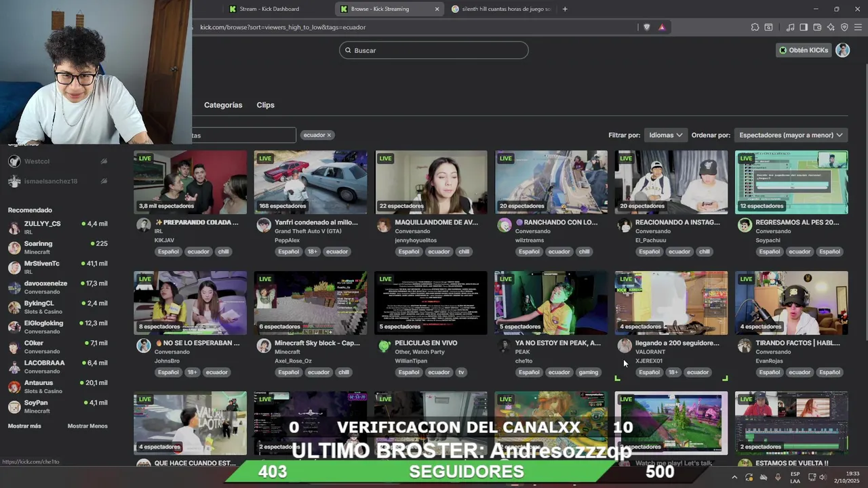Open the new tab plus button
This screenshot has height=488, width=868.
565,9
